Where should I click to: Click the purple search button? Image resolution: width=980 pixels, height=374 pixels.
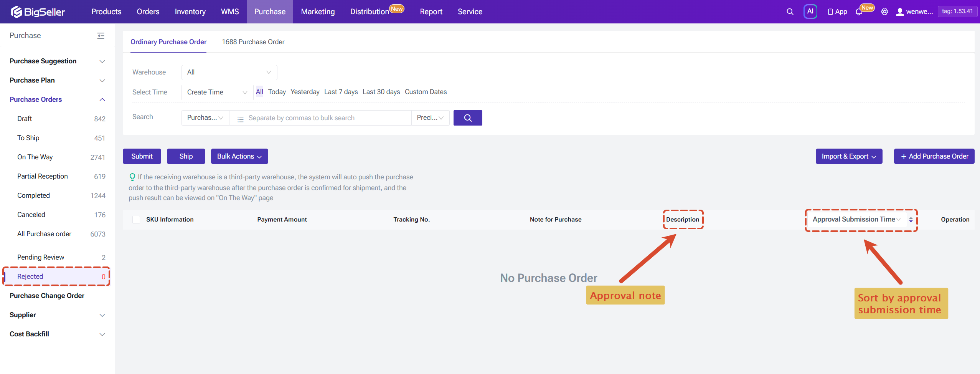(468, 118)
